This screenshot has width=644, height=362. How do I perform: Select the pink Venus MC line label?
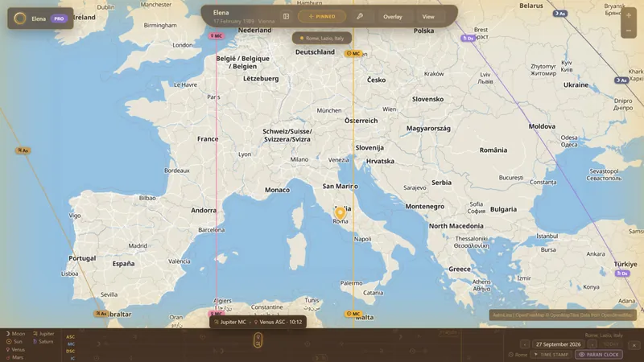pos(216,36)
